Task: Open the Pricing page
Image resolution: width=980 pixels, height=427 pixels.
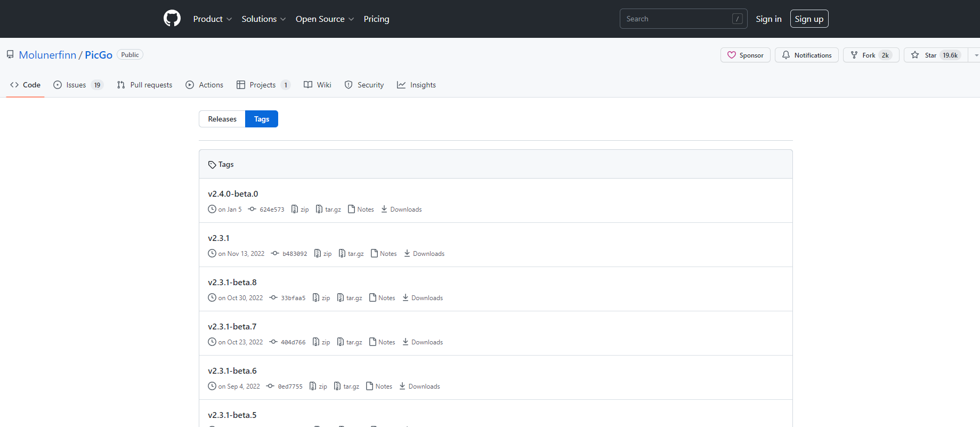Action: pos(376,19)
